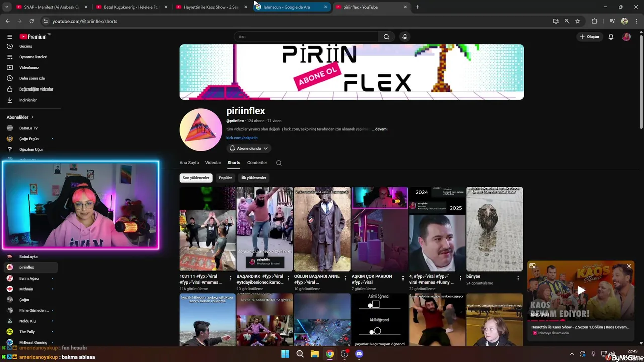Open Discord from taskbar
Screen dimensions: 644x362
tap(359, 354)
